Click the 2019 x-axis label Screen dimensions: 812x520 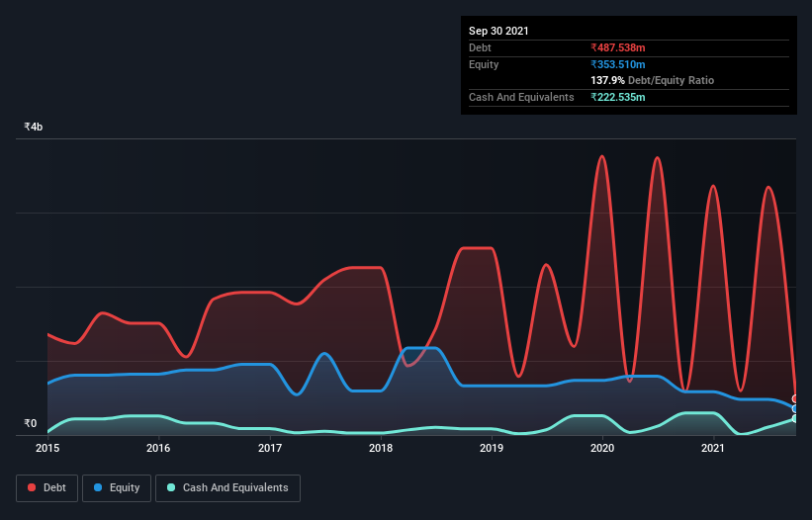click(492, 448)
